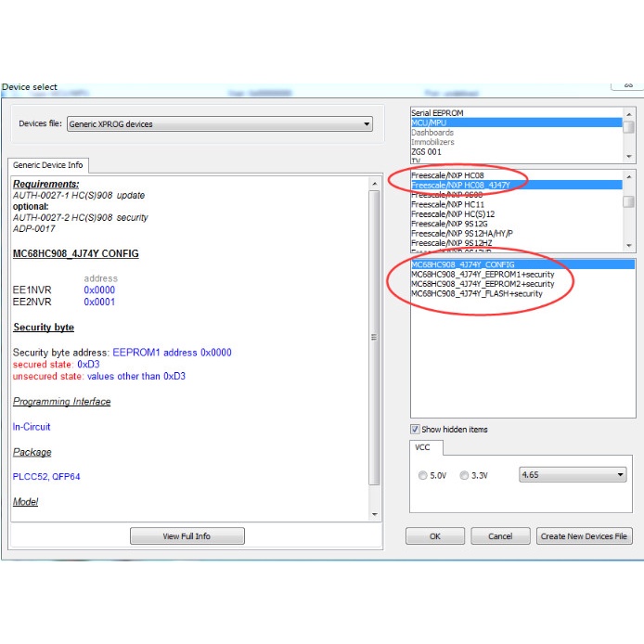Viewport: 644px width, 644px height.
Task: Switch to the Generic Device Info tab
Action: [47, 165]
